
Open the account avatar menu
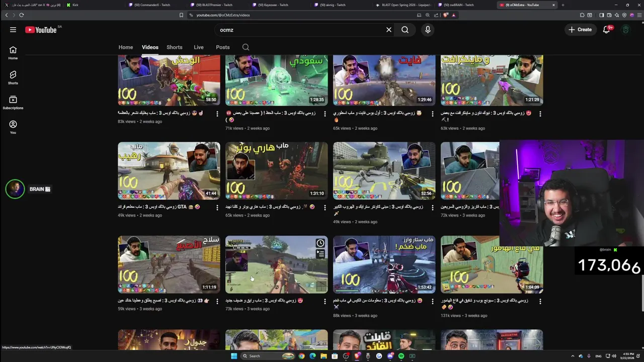tap(626, 30)
